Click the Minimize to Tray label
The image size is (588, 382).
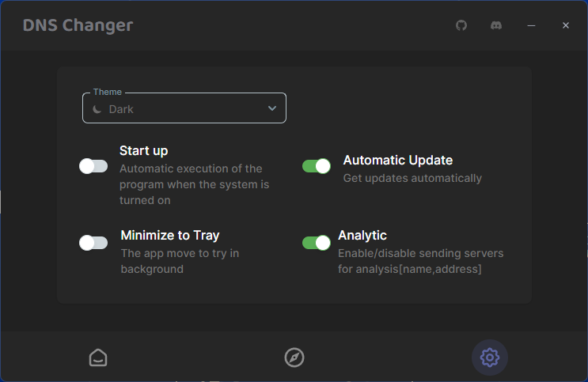click(170, 235)
